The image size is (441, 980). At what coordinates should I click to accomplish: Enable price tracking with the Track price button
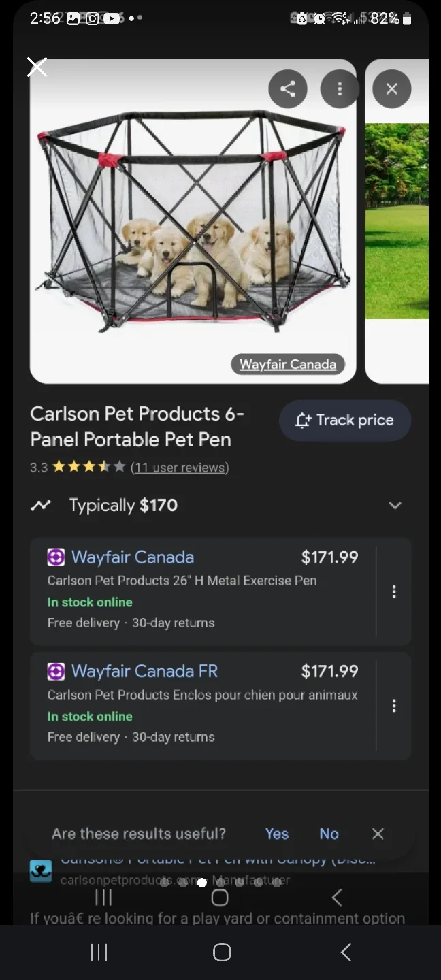[344, 420]
